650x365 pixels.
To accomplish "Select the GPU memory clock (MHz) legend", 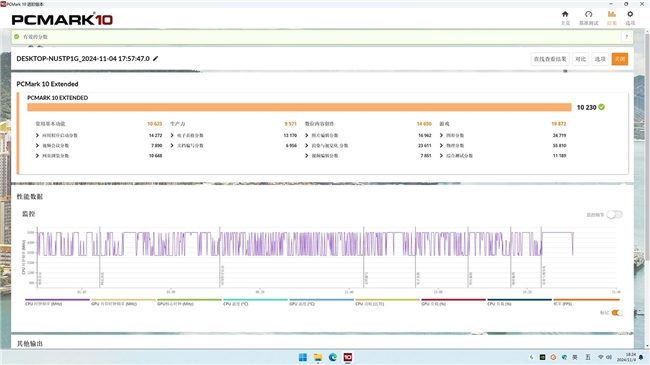I will tap(123, 302).
